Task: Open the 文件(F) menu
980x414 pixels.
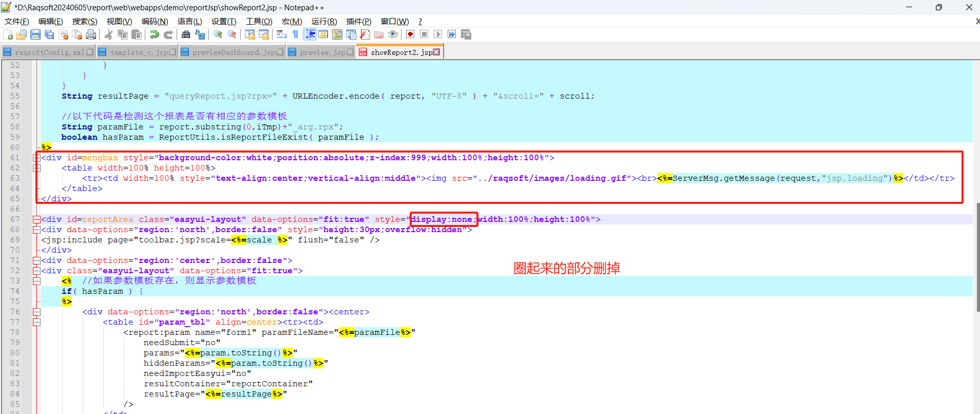Action: click(x=17, y=21)
